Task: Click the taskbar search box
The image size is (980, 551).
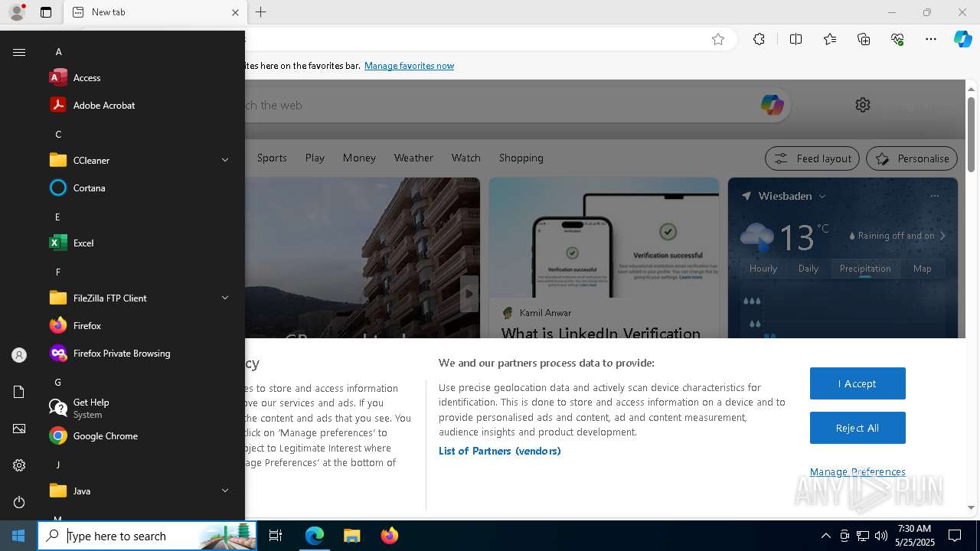Action: point(148,536)
